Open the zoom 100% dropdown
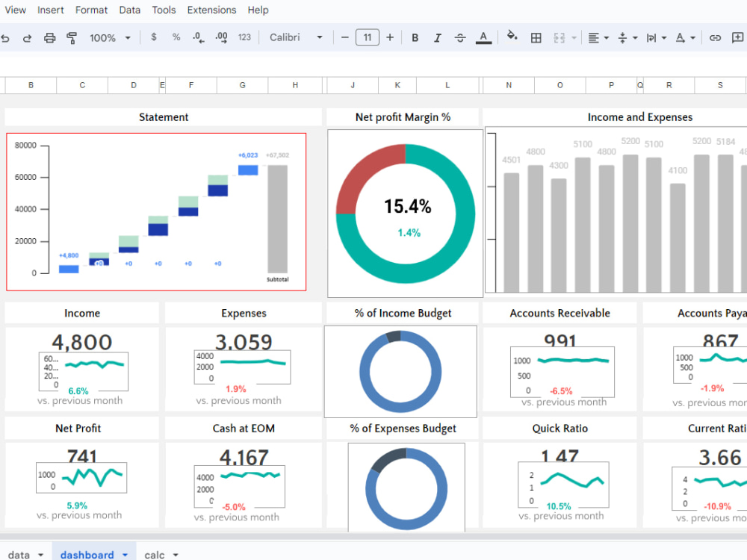 coord(110,37)
